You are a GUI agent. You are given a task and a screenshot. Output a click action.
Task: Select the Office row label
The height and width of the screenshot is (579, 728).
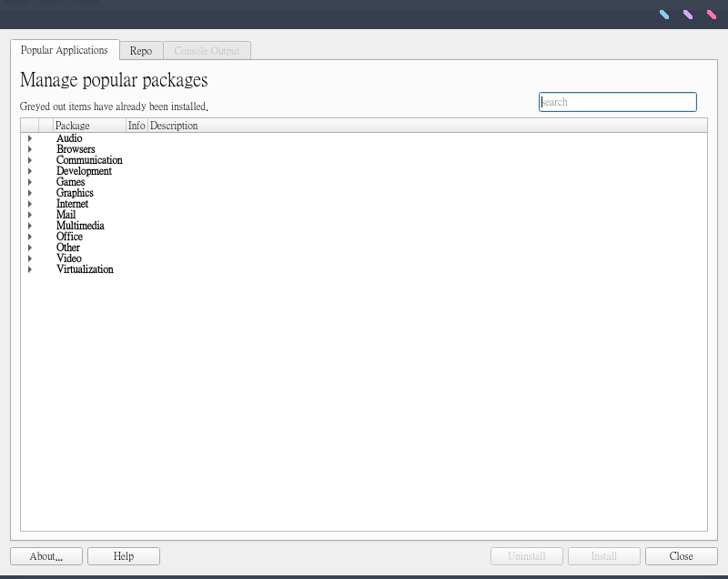(70, 237)
